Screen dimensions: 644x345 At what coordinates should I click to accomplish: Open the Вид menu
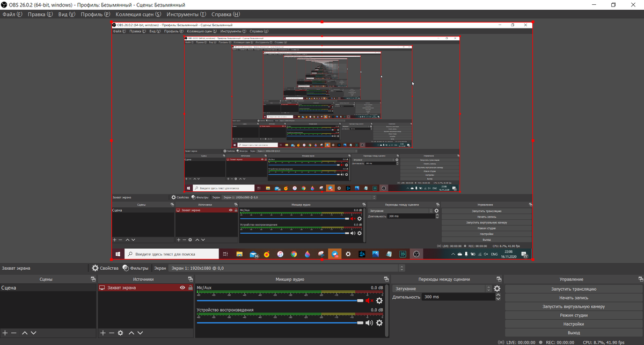click(x=67, y=14)
